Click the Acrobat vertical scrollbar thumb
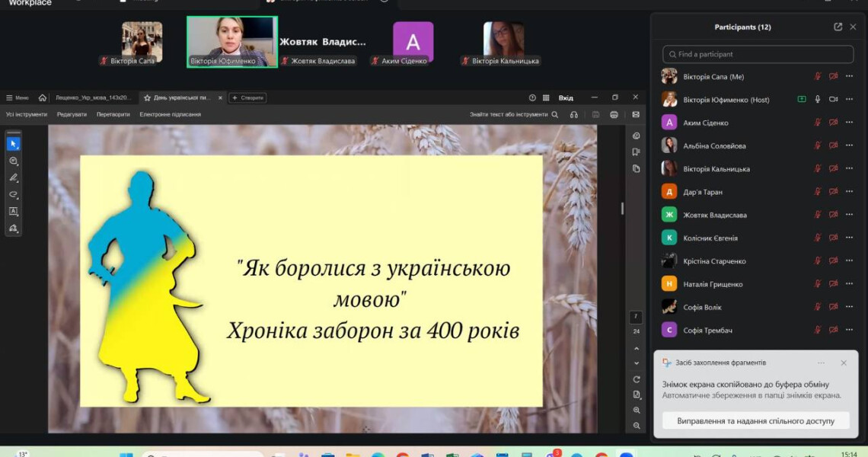 [622, 208]
